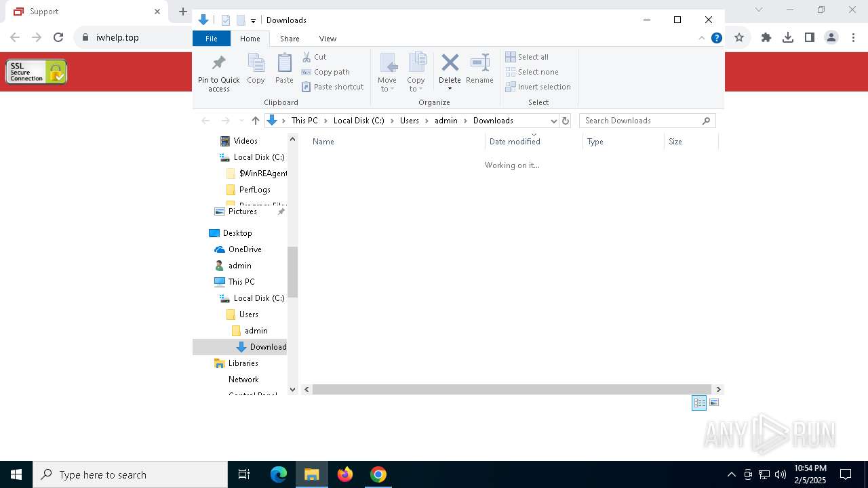
Task: Choose Select all in the ribbon
Action: click(527, 57)
